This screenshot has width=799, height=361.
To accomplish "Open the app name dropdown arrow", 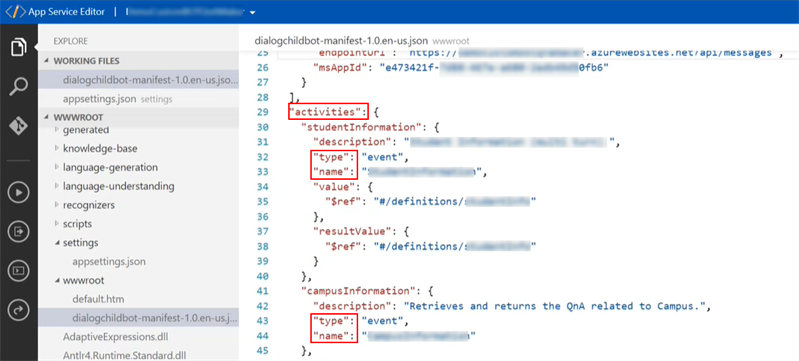I will coord(253,12).
